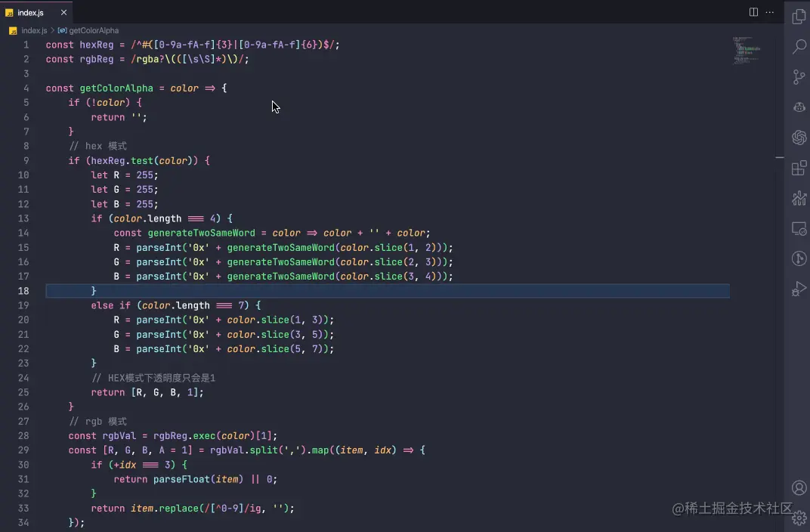Click the "// HEX模式下透明度只会是1" comment
810x532 pixels.
(x=153, y=378)
